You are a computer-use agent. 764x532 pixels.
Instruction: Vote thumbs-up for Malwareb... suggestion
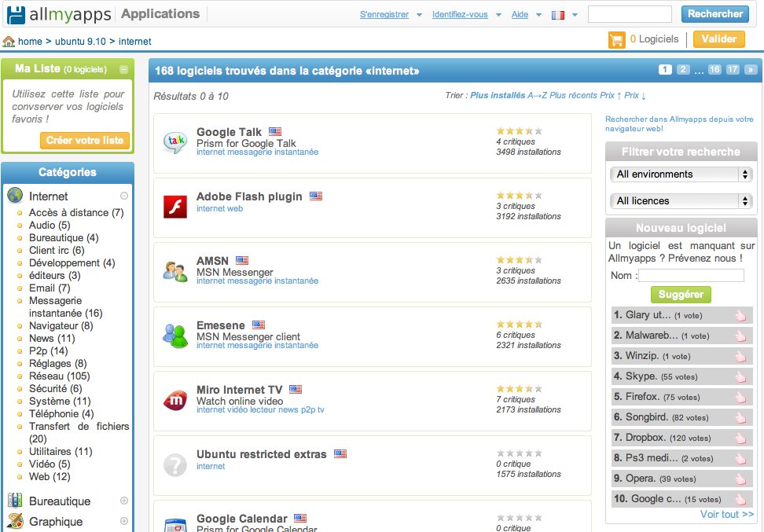(740, 336)
